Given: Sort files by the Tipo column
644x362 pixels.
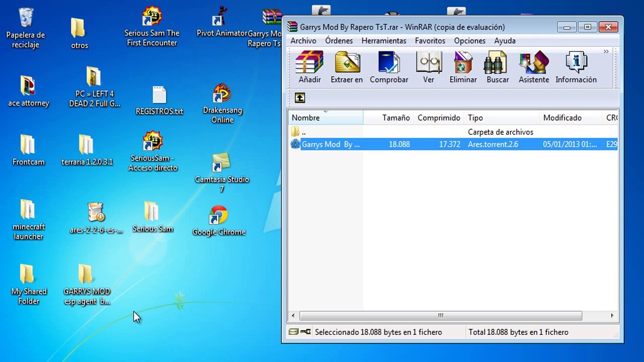Looking at the screenshot, I should [x=502, y=118].
